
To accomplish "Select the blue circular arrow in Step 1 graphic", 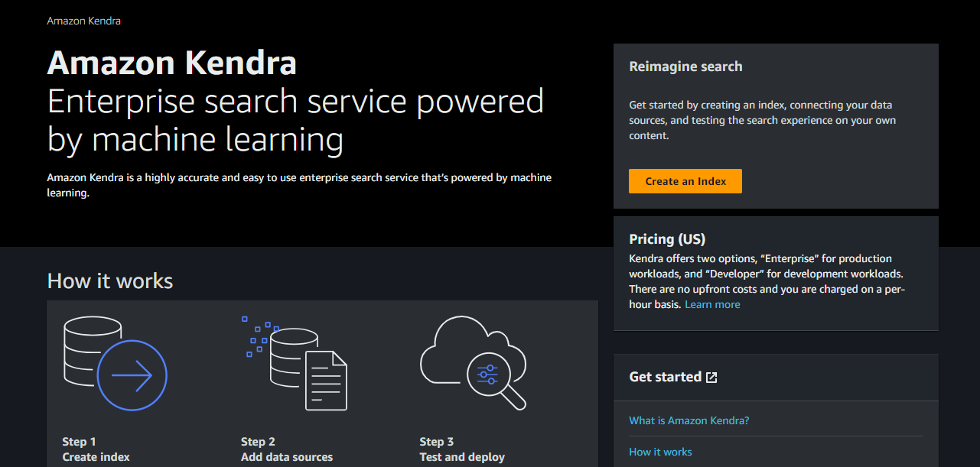I will point(132,375).
